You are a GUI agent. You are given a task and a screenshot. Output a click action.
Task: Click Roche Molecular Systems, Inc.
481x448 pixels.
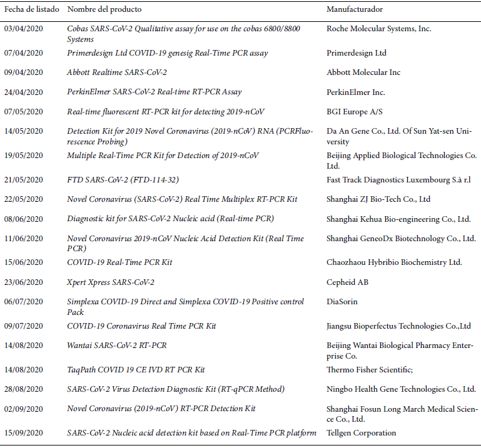tap(379, 29)
